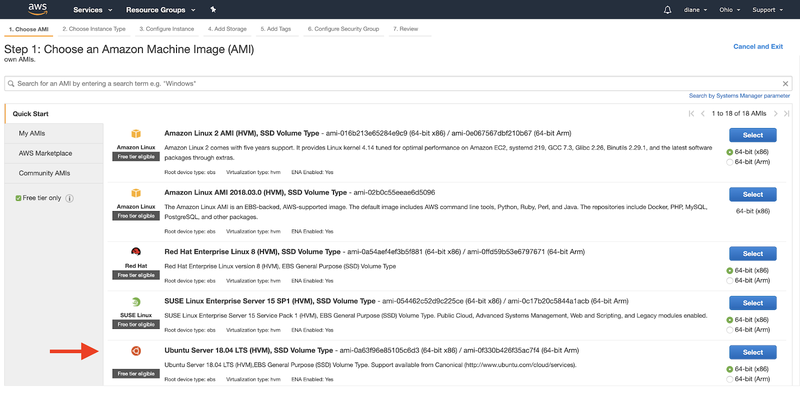Select the Amazon Linux AMI 2018.03.0 button
This screenshot has width=800, height=394.
click(753, 194)
